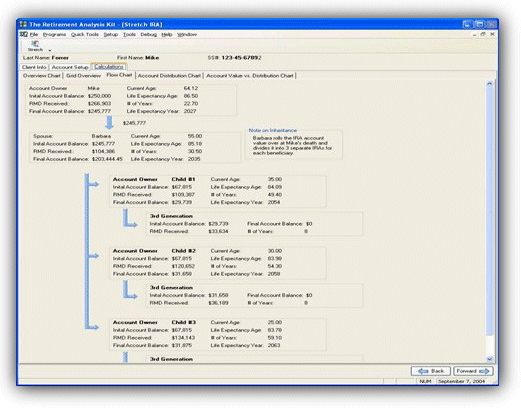
Task: Click Mike's Life Expectancy Year 2027
Action: (190, 111)
